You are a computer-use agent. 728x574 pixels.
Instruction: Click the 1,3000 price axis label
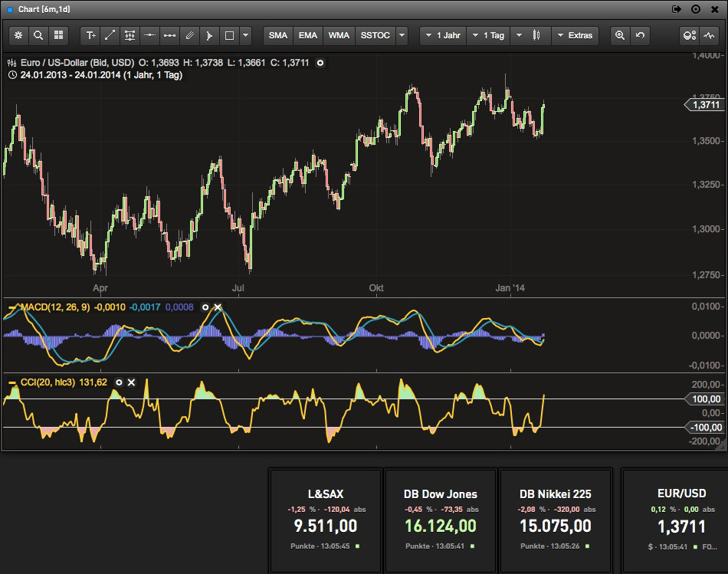coord(706,229)
